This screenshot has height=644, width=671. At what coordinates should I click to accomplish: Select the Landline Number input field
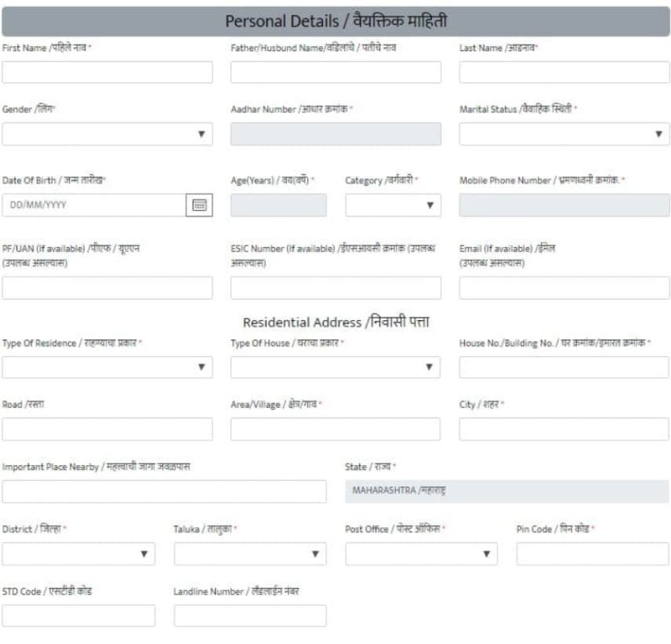250,616
